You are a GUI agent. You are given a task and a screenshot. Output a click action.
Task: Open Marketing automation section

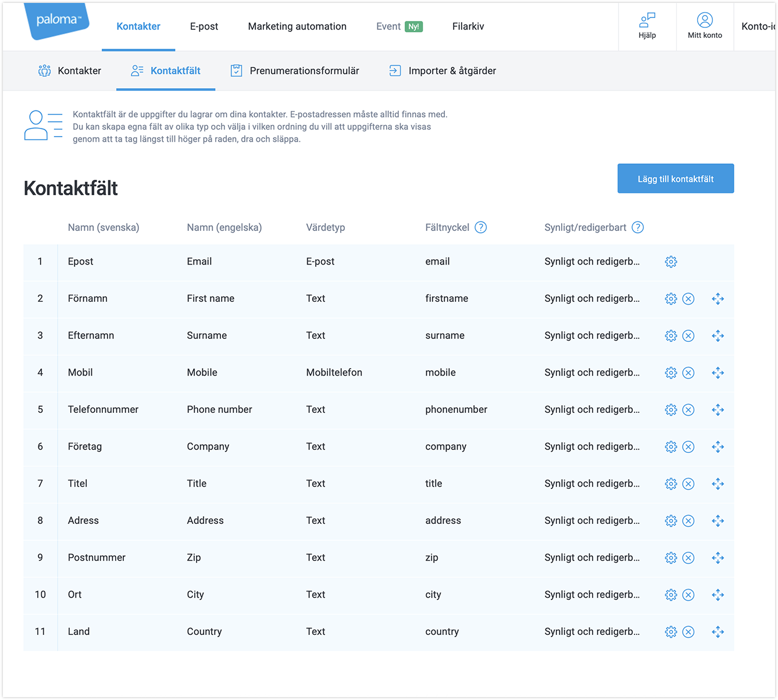coord(297,27)
